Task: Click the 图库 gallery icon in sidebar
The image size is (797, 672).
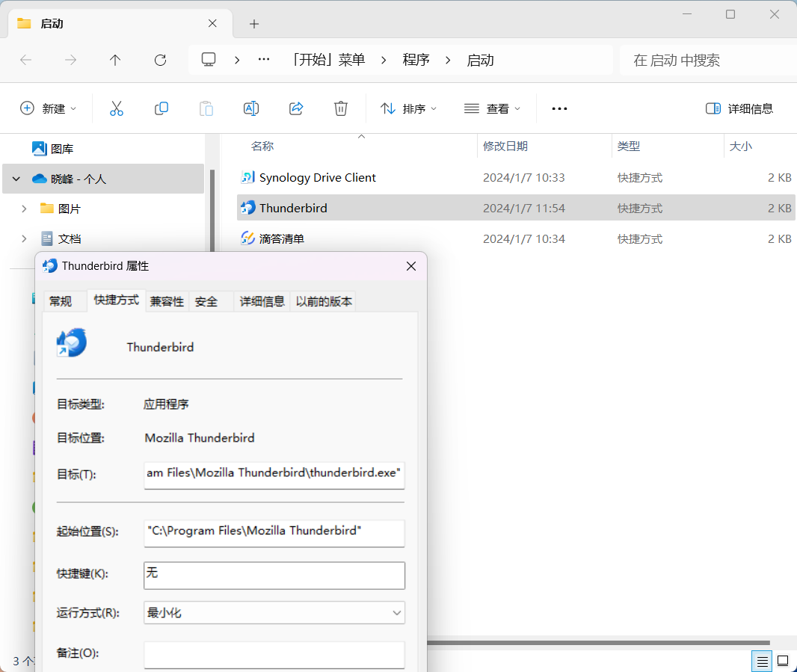Action: coord(39,149)
